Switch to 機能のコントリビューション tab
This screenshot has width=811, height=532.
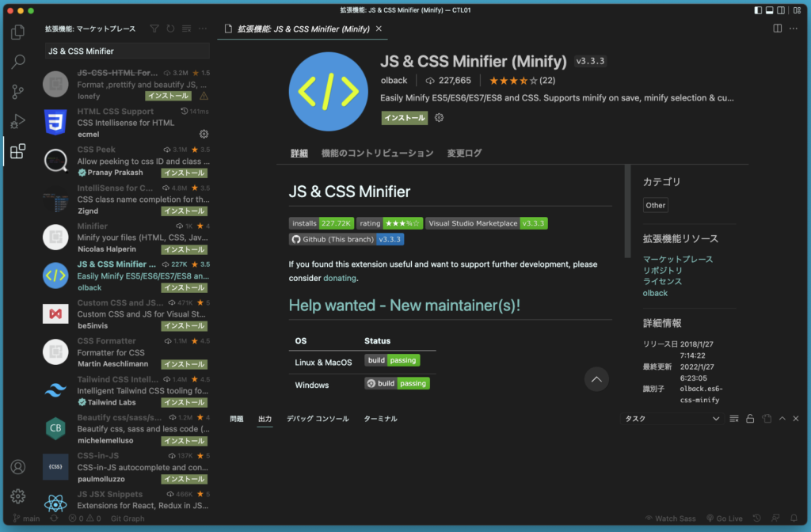(377, 153)
